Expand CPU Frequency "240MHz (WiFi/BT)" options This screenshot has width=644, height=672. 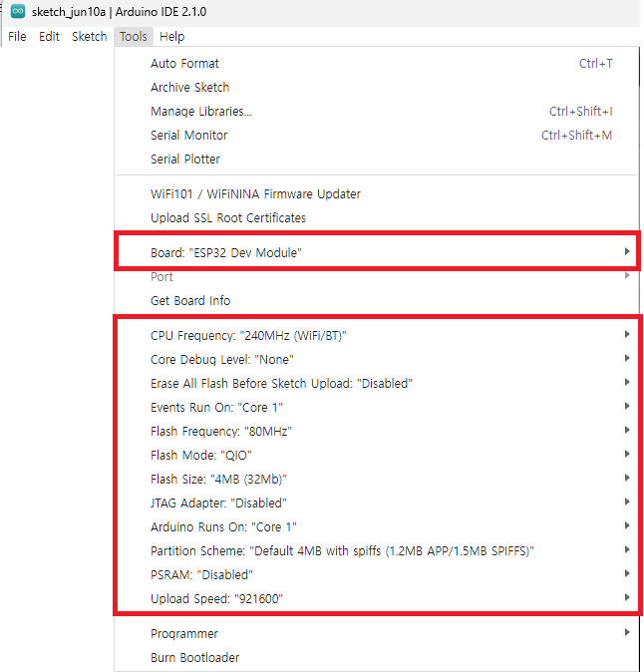click(376, 336)
